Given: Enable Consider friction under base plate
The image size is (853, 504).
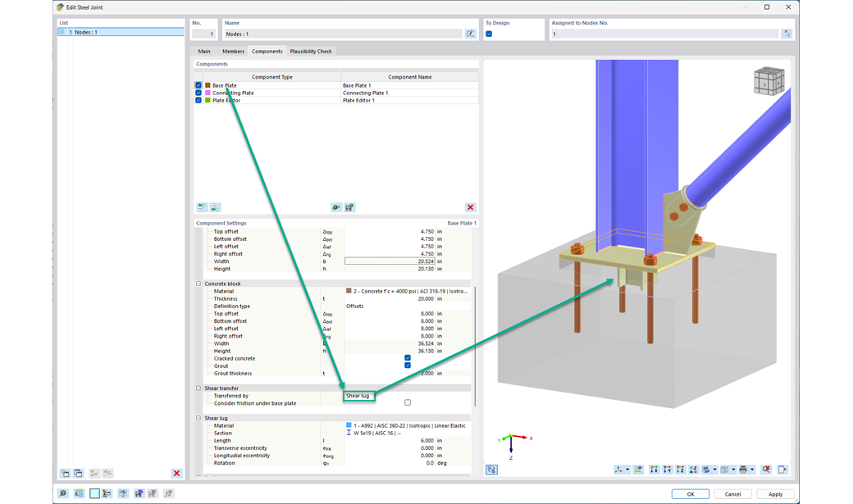Looking at the screenshot, I should tap(408, 403).
